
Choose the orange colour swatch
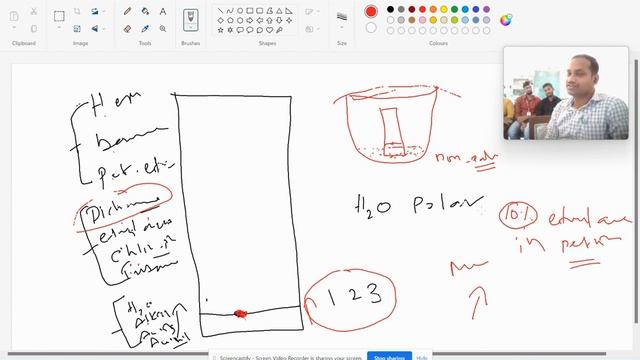433,9
